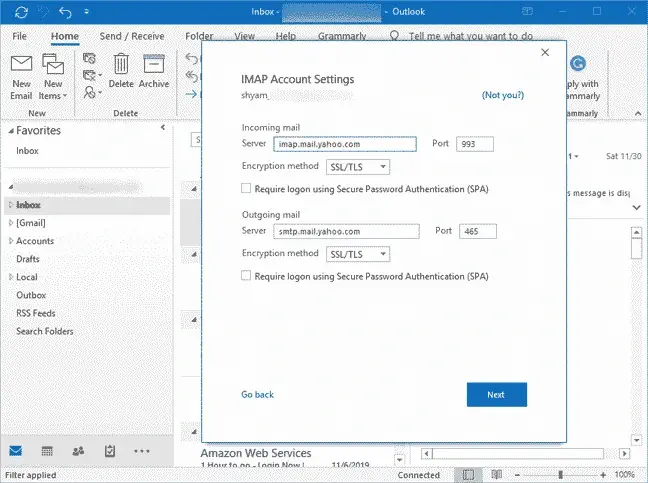Expand the account Inbox folder
648x483 pixels.
pyautogui.click(x=11, y=205)
